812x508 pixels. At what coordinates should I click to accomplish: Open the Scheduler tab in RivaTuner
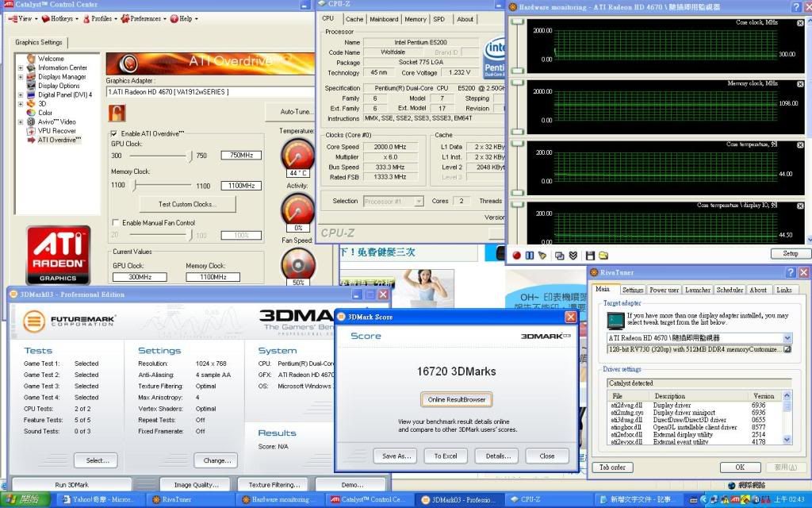(730, 291)
